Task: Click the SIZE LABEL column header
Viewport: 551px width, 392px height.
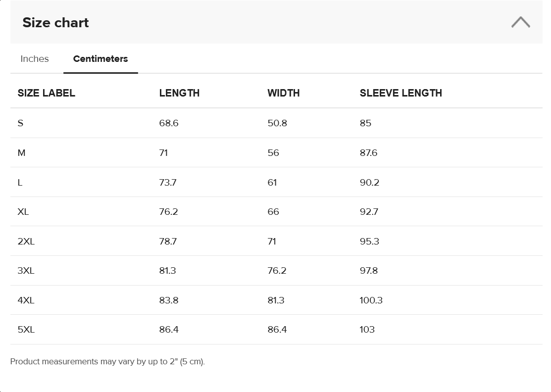Action: point(47,93)
